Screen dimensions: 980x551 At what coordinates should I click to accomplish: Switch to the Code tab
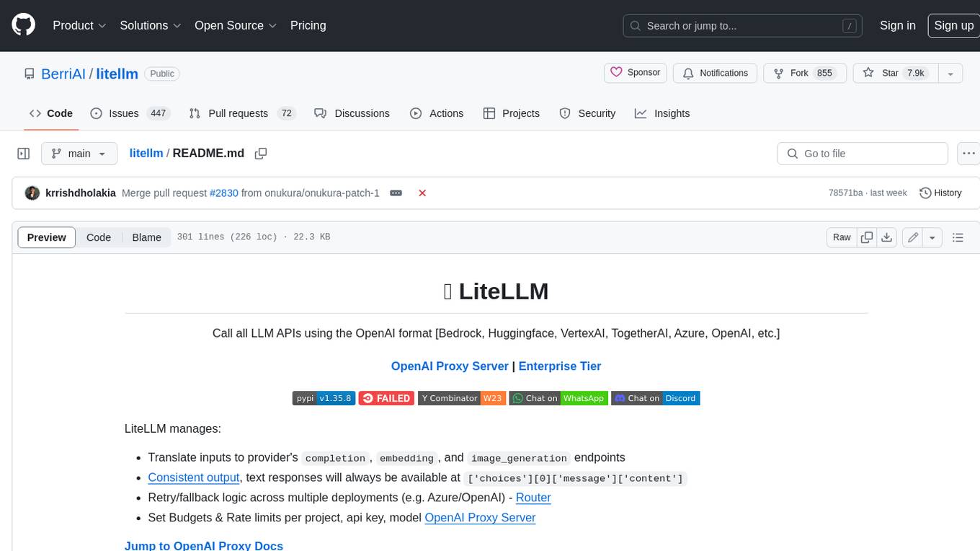click(x=50, y=113)
